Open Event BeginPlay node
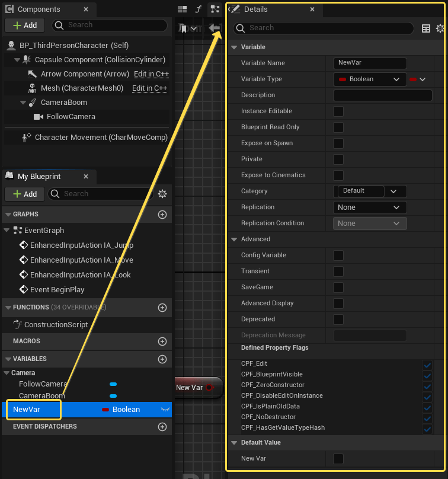This screenshot has width=448, height=479. click(x=52, y=290)
